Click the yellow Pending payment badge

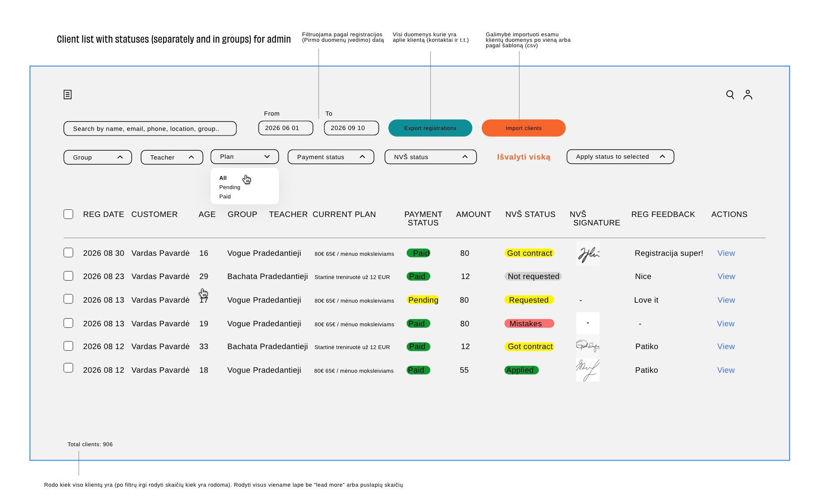(x=423, y=300)
